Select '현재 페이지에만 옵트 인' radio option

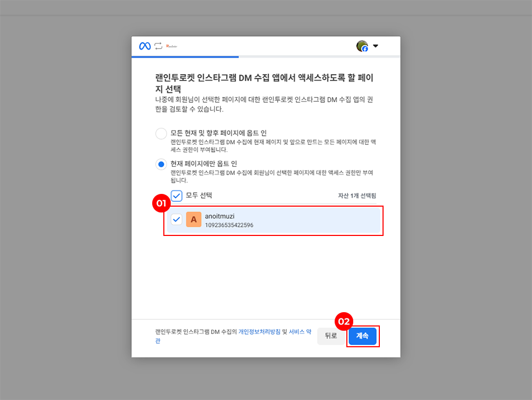pyautogui.click(x=161, y=164)
